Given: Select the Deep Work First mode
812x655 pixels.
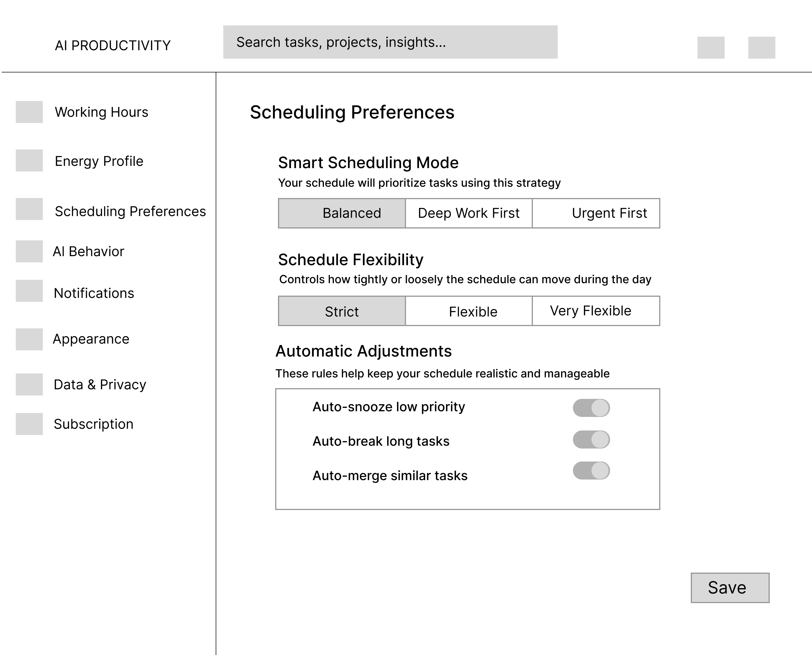Looking at the screenshot, I should coord(468,213).
